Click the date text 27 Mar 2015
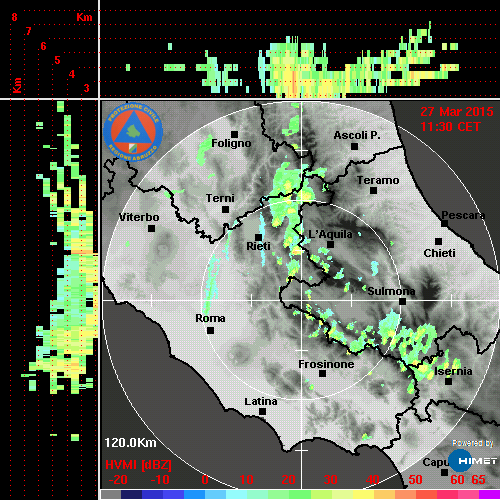Image resolution: width=500 pixels, height=500 pixels. tap(457, 112)
